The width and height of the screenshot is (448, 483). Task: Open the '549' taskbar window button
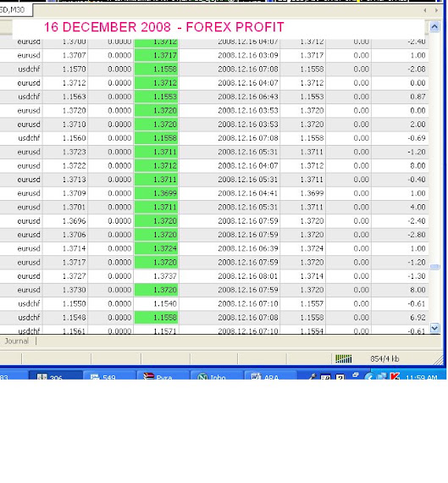click(108, 375)
